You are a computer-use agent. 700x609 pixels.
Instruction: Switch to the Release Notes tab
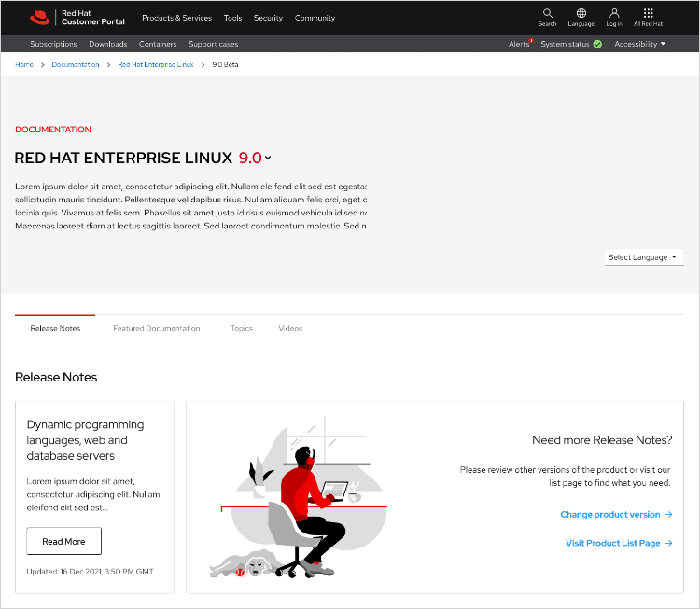(x=55, y=328)
